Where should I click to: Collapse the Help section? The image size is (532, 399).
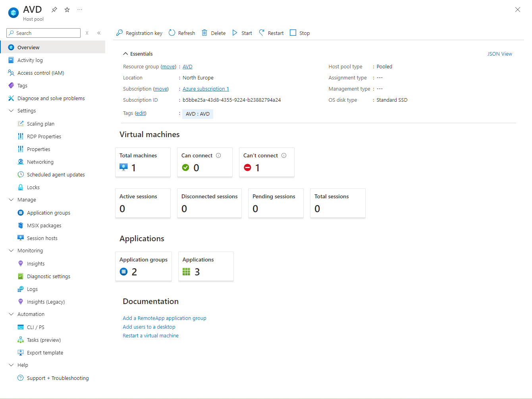pyautogui.click(x=11, y=365)
